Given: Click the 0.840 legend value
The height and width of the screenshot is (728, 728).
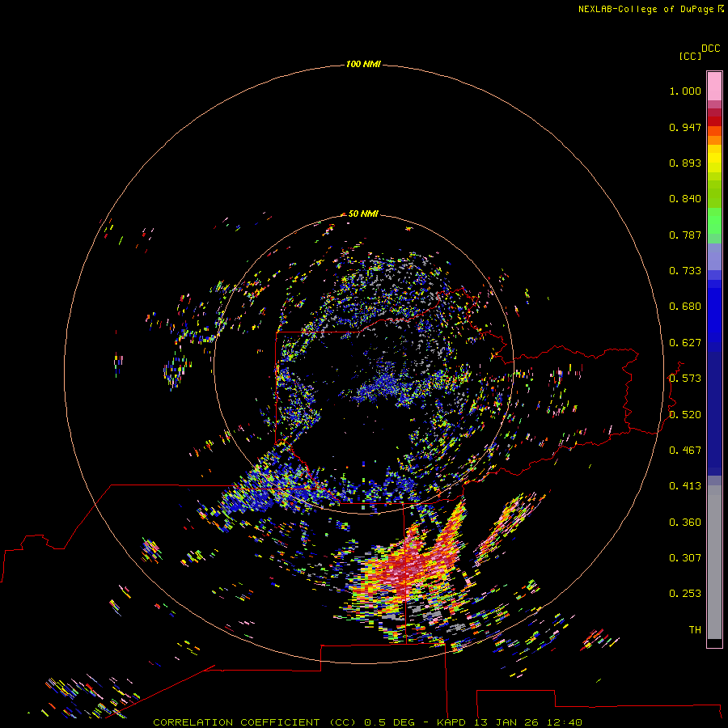Looking at the screenshot, I should pos(685,199).
